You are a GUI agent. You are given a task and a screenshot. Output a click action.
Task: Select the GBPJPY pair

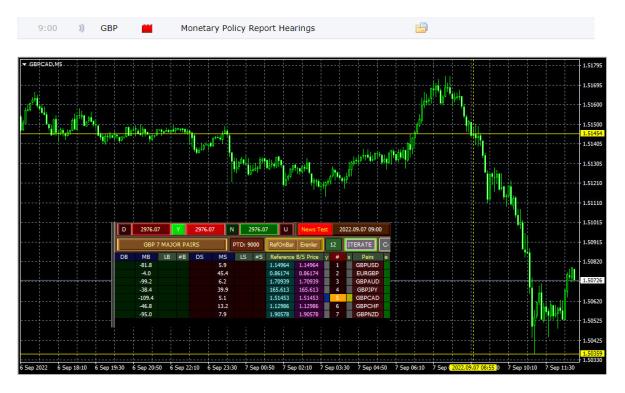(x=368, y=290)
